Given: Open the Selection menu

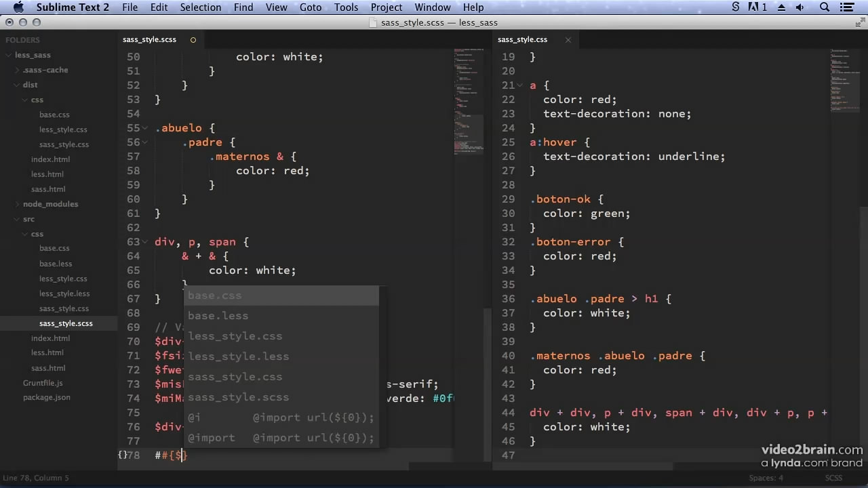Looking at the screenshot, I should pos(201,7).
